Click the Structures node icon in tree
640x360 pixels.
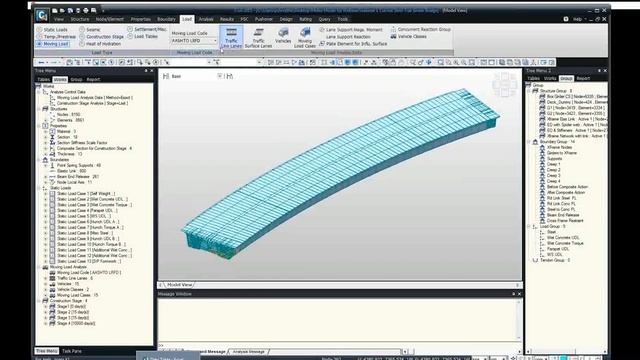coord(46,109)
